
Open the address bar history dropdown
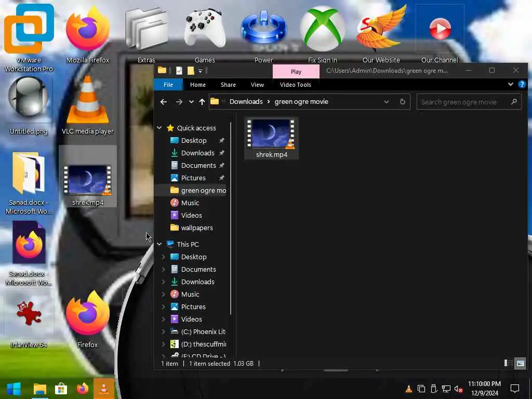386,102
